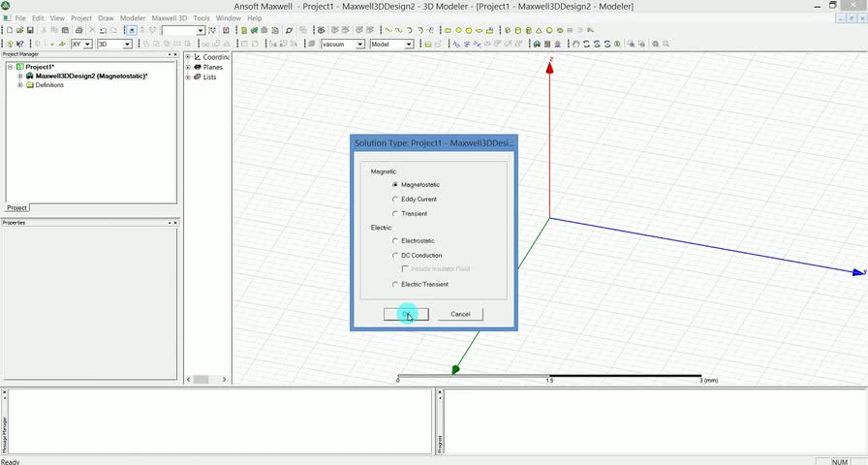The image size is (868, 465).
Task: Open the Maxwell 3D menu
Action: click(170, 18)
